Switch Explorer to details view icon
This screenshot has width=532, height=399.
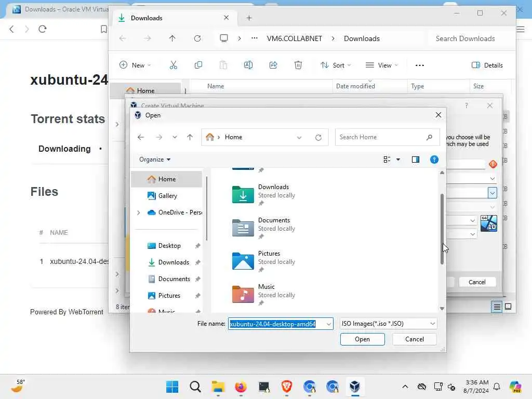[x=497, y=307]
